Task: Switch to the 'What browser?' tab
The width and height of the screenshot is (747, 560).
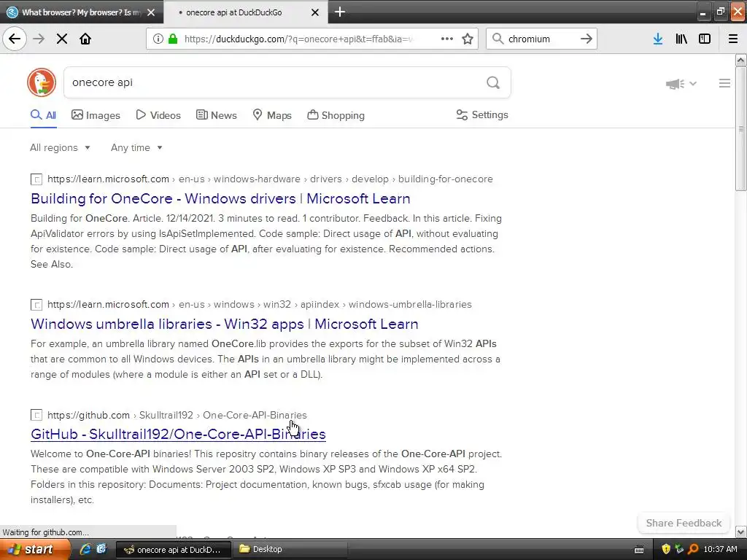Action: pyautogui.click(x=82, y=12)
